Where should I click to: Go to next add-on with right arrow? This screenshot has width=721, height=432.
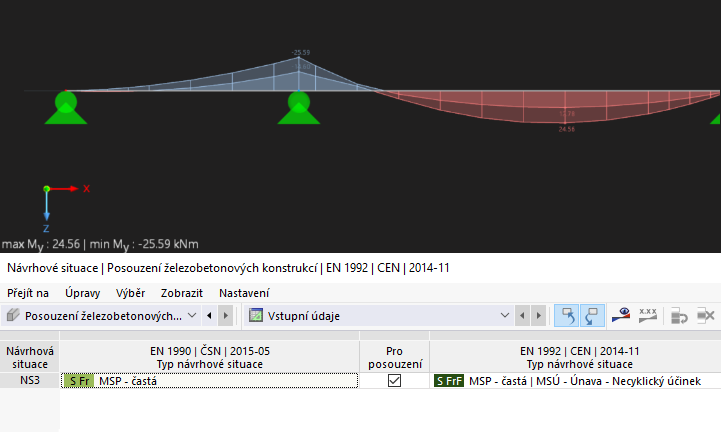point(225,316)
